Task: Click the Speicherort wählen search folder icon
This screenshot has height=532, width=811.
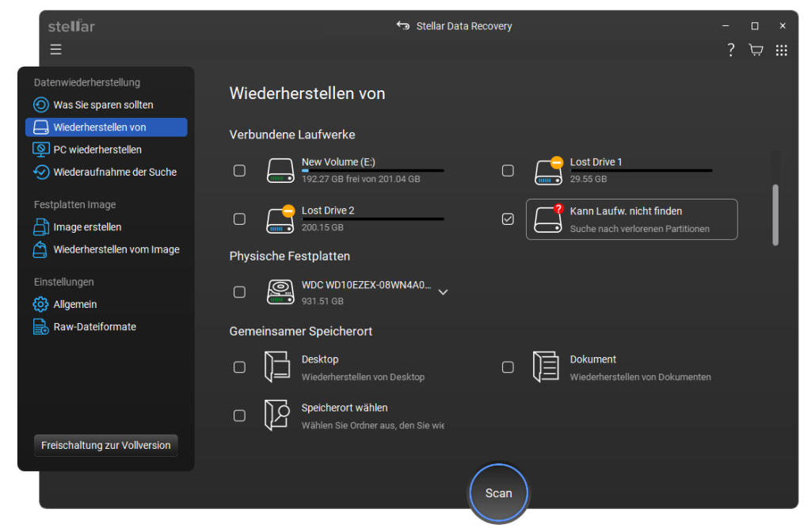Action: click(x=276, y=416)
